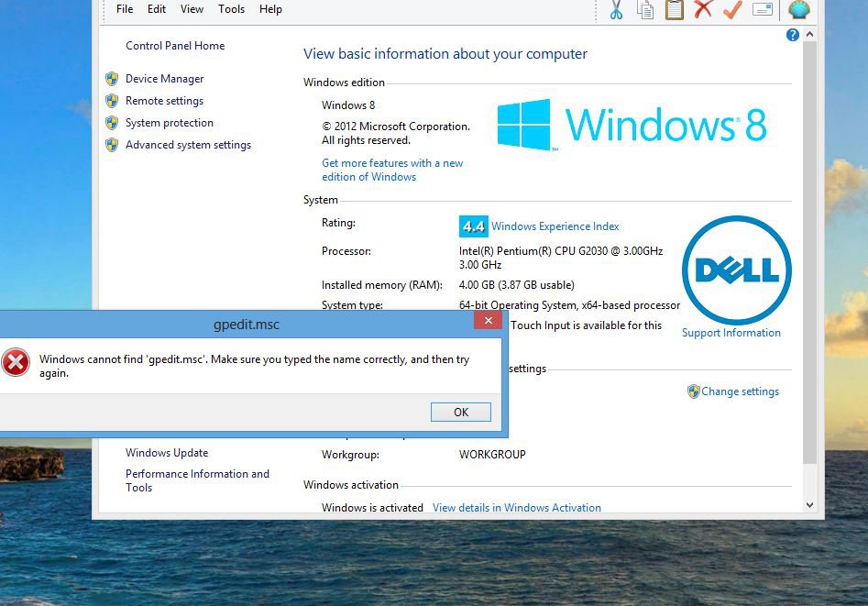Click the Cut scissors toolbar icon
868x606 pixels.
click(616, 9)
